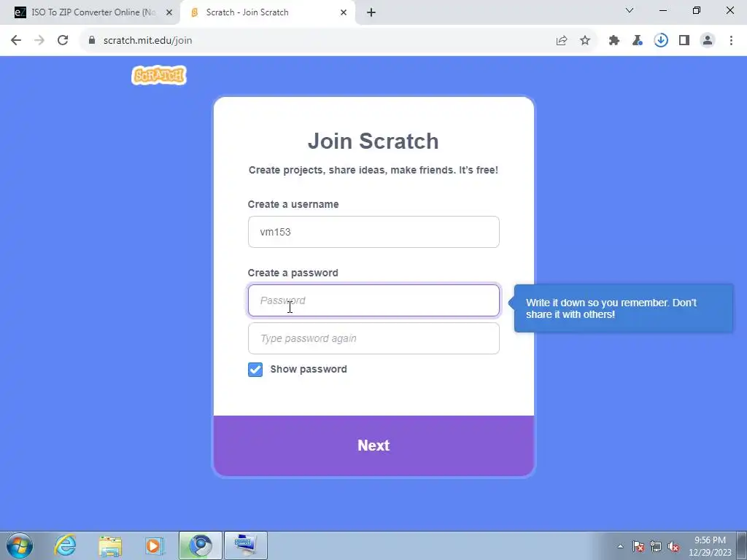Click the "Join Scratch" heading
747x560 pixels.
[373, 141]
